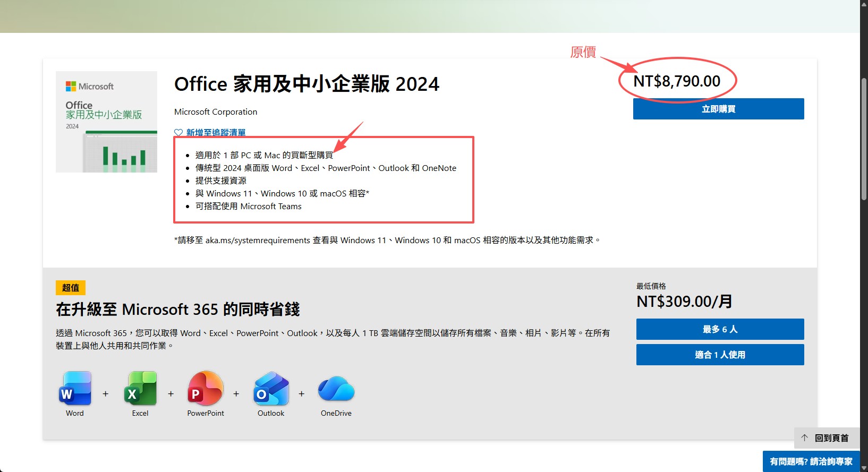868x472 pixels.
Task: Click the 在升級至 Microsoft 365 的同時省錢 heading
Action: point(178,309)
